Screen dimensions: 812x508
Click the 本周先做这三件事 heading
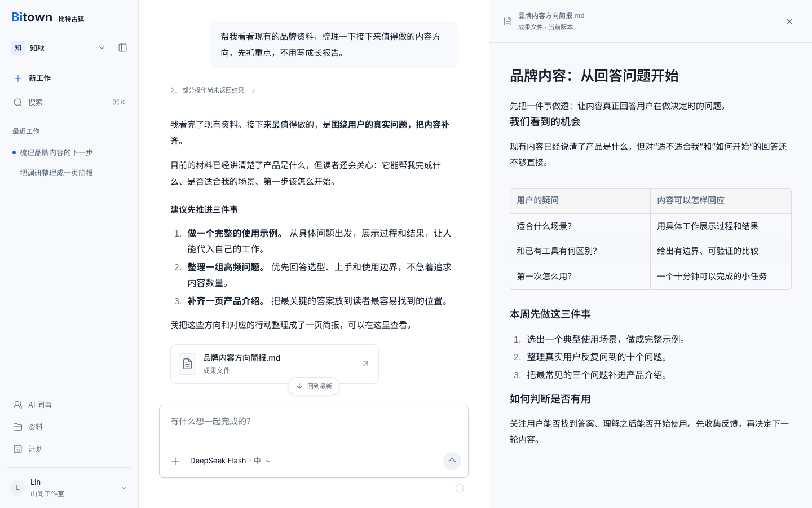click(x=550, y=314)
